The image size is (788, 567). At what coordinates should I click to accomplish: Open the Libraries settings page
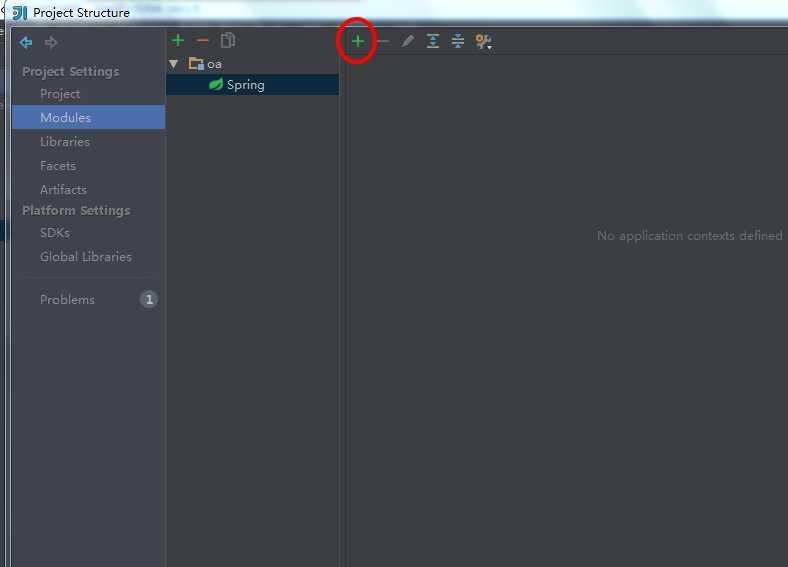point(65,142)
